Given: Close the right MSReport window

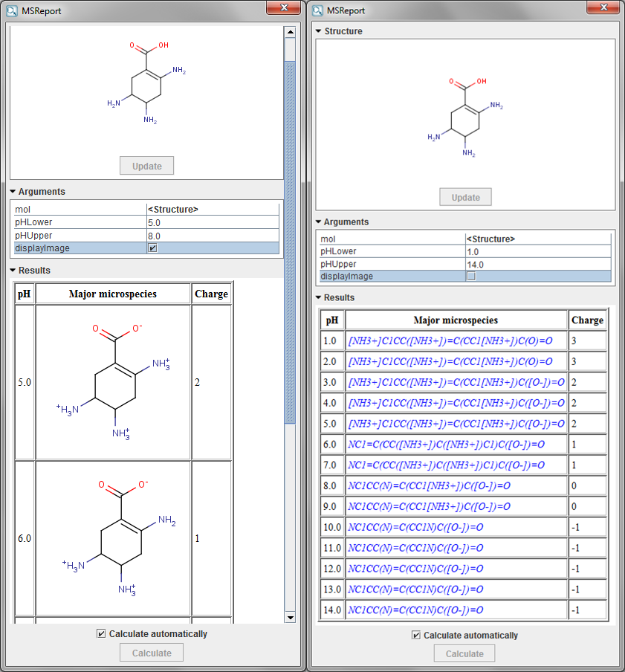Looking at the screenshot, I should click(602, 7).
